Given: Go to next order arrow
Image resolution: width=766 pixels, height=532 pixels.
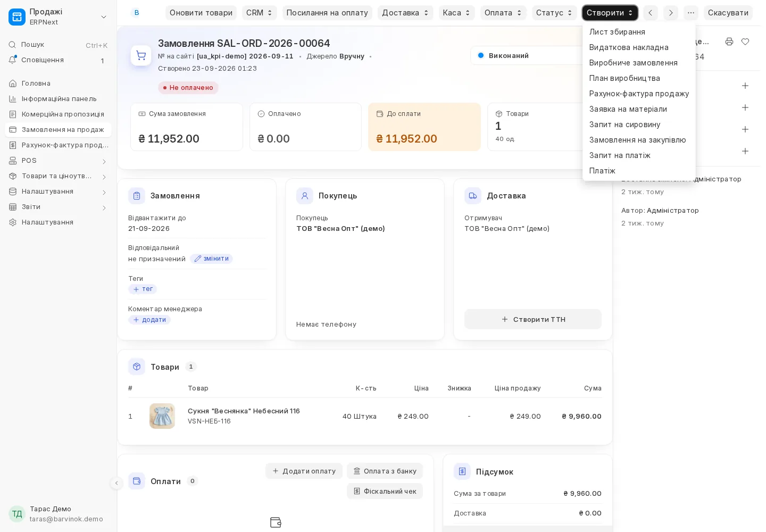Looking at the screenshot, I should coord(671,13).
